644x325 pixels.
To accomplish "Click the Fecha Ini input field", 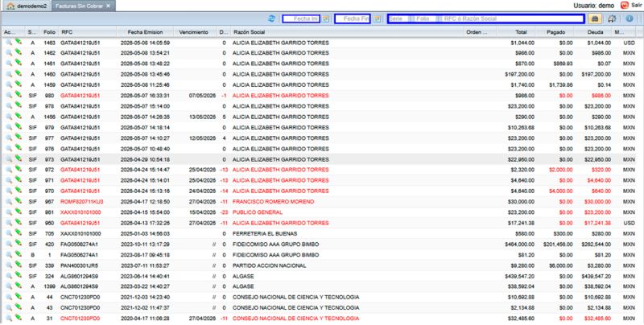I will [x=301, y=19].
